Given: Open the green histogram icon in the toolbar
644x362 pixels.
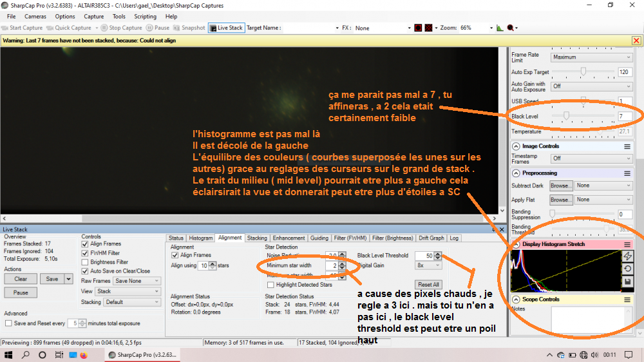Looking at the screenshot, I should coord(500,28).
